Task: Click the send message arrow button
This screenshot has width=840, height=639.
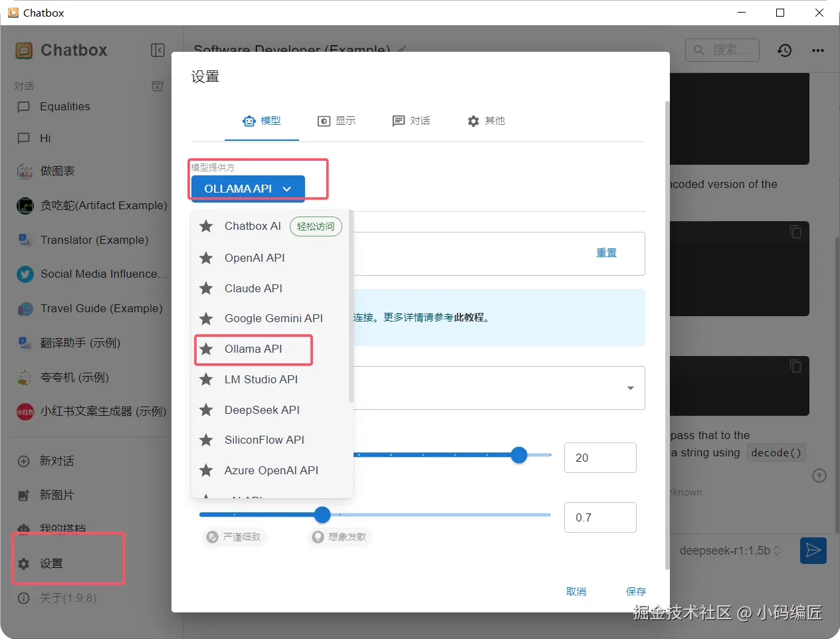Action: point(813,550)
